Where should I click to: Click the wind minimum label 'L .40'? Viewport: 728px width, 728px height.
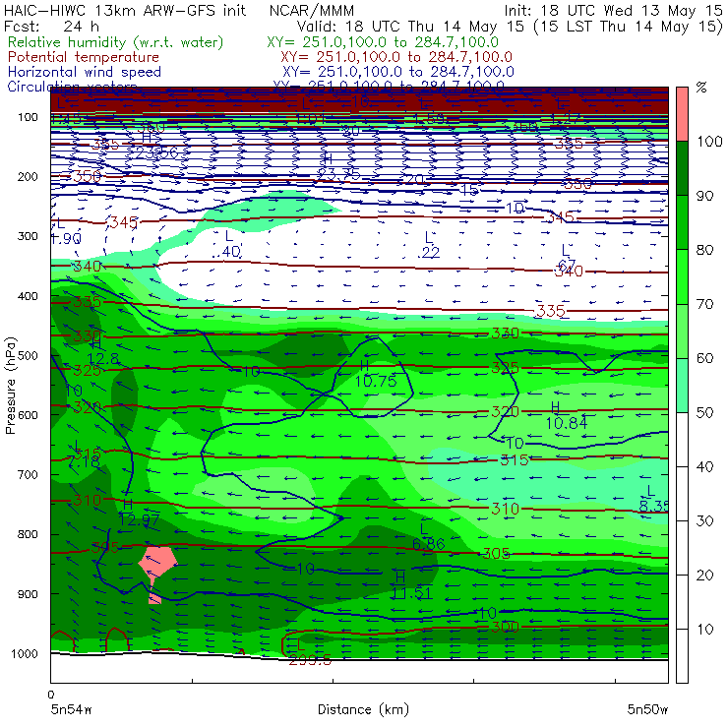[226, 244]
